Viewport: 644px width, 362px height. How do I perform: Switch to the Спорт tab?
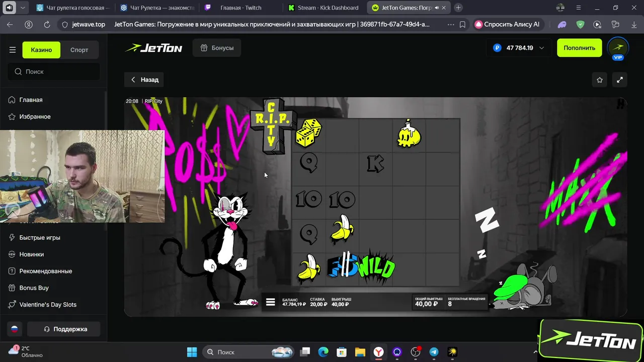click(79, 50)
